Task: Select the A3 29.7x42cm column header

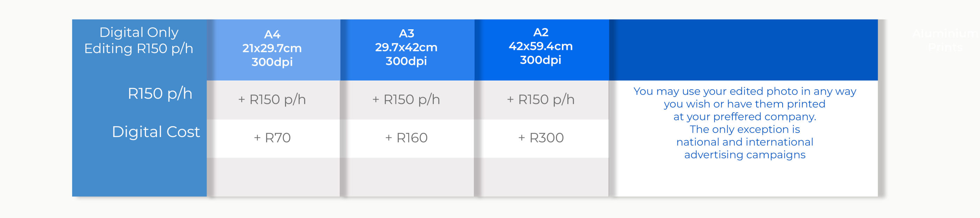Action: pyautogui.click(x=406, y=47)
